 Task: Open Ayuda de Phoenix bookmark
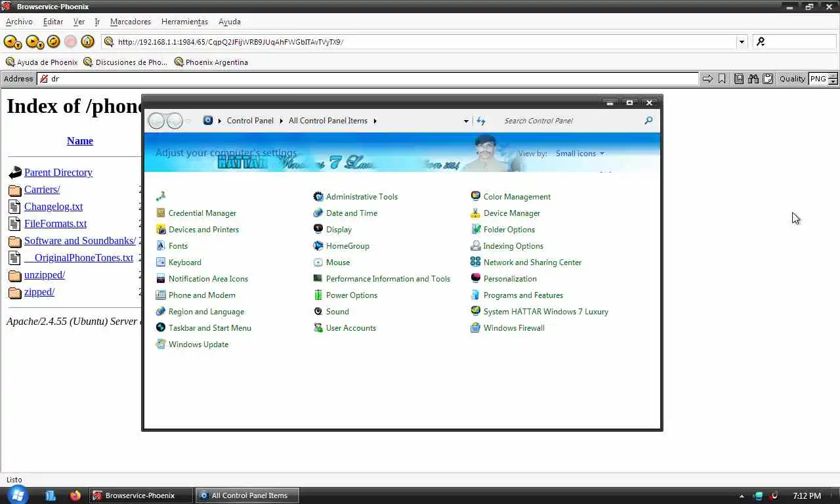pos(41,62)
